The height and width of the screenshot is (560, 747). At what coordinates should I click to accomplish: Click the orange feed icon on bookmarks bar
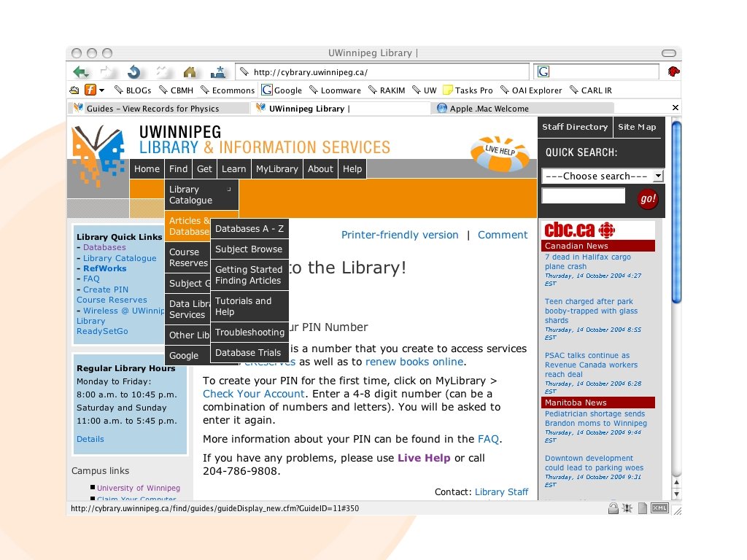(x=90, y=90)
